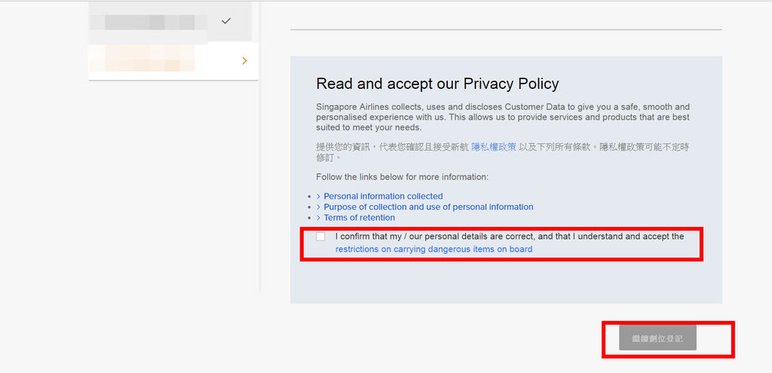
Task: Open Purpose of collection and use link
Action: (x=428, y=207)
